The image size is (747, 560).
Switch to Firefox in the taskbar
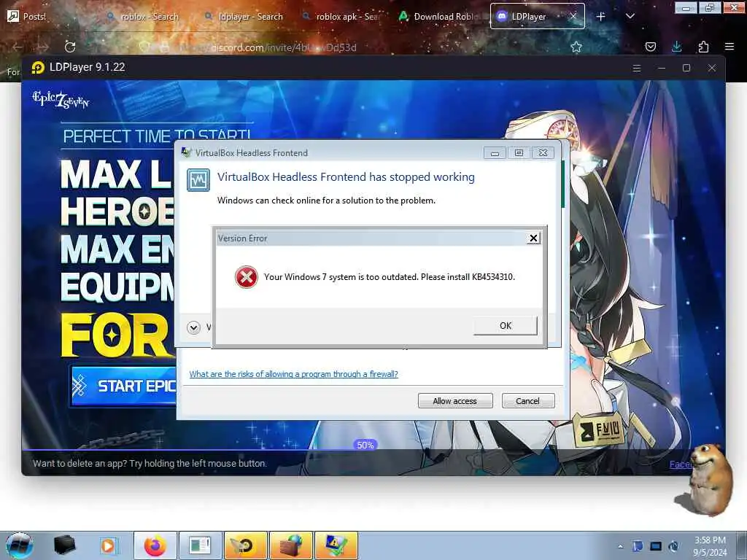click(155, 545)
